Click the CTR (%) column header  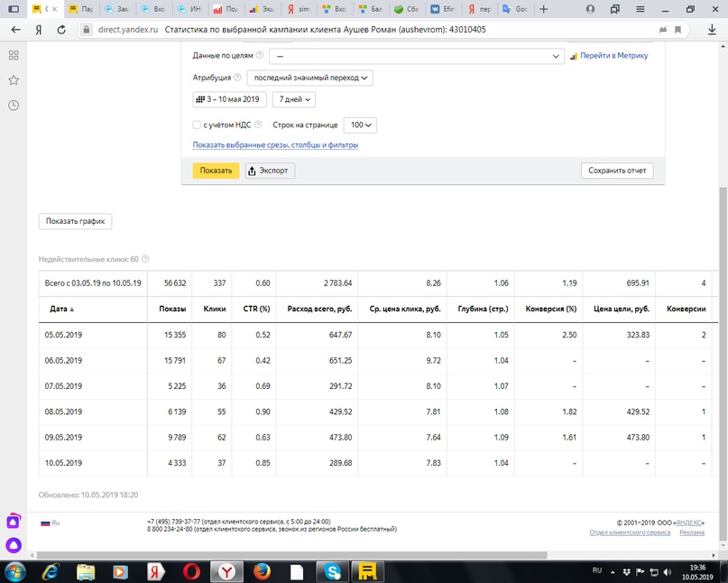pos(256,309)
